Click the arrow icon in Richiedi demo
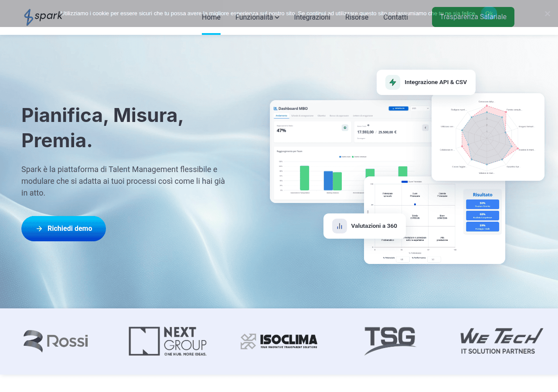558x392 pixels. 39,229
